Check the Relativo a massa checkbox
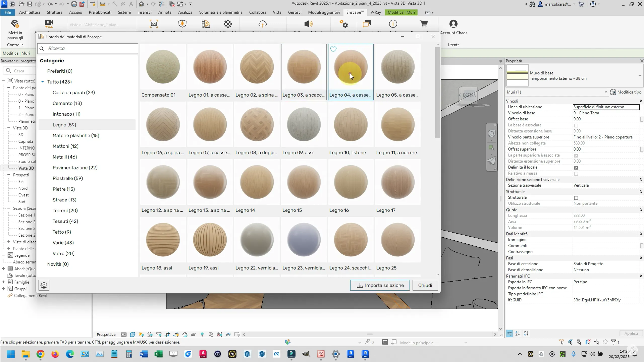The image size is (644, 362). pos(576,174)
